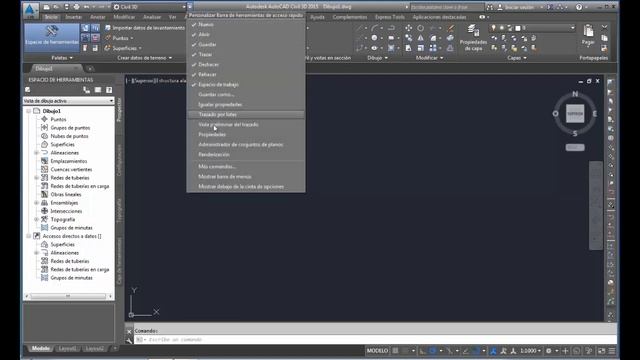Click the Cut scissors icon in Portapapeles
640x360 pixels.
(x=604, y=28)
